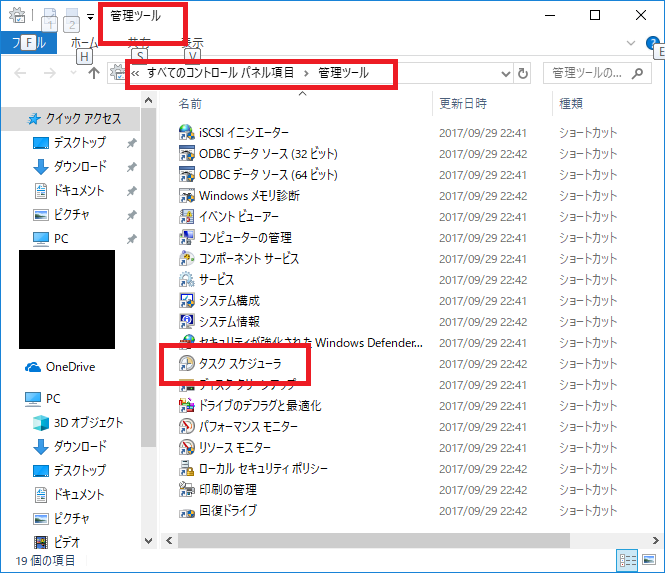Select the ODBC データ ソース (32 ビット) icon
This screenshot has width=665, height=573.
pyautogui.click(x=187, y=154)
